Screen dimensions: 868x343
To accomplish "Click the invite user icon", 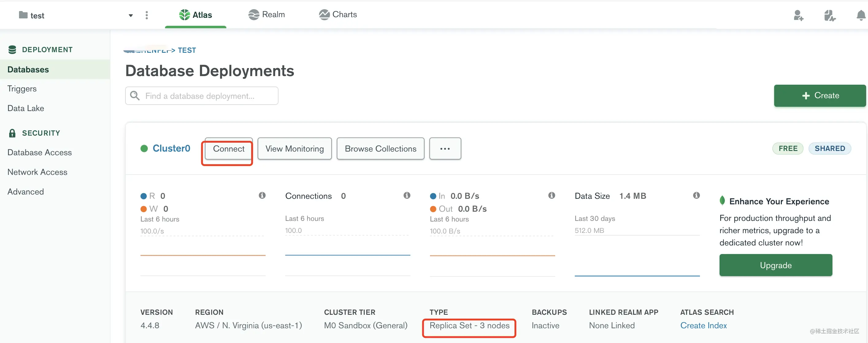I will [798, 16].
